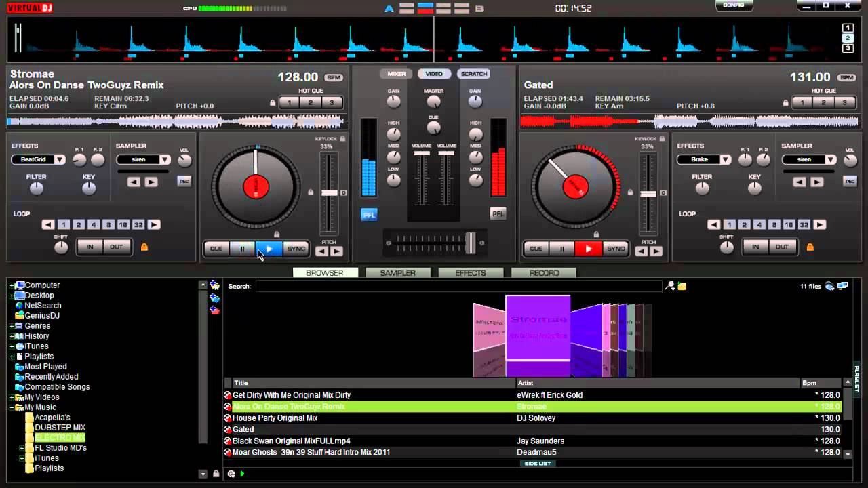
Task: Open the RECORD tab
Action: [544, 273]
